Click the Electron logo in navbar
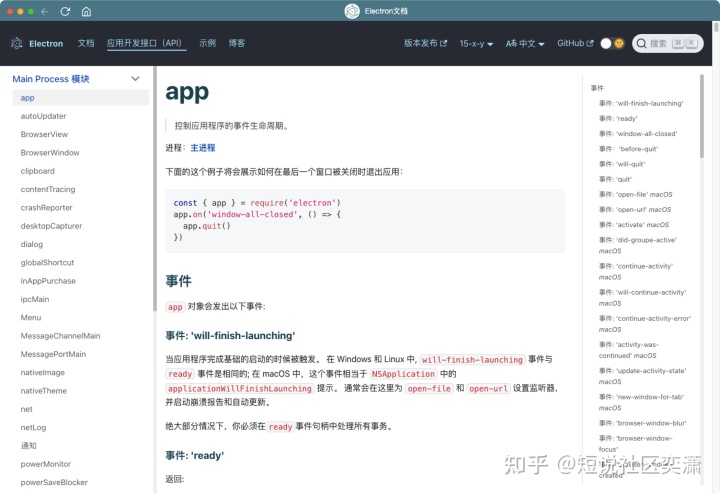The image size is (720, 494). click(17, 43)
